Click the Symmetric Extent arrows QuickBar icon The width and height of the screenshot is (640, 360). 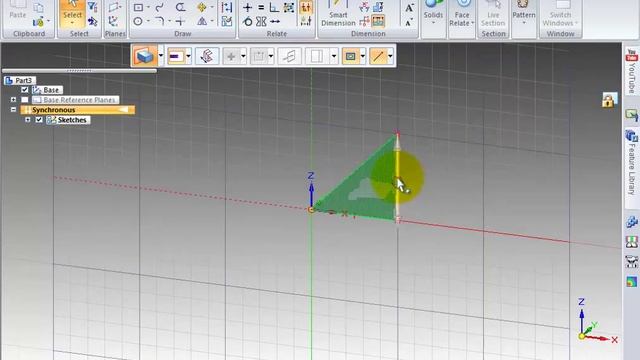tap(207, 56)
